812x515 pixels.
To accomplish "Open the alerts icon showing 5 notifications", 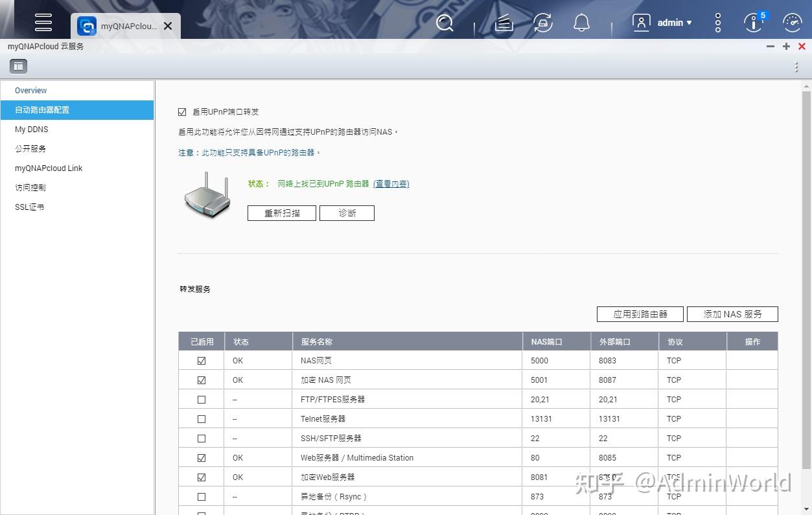I will point(752,23).
